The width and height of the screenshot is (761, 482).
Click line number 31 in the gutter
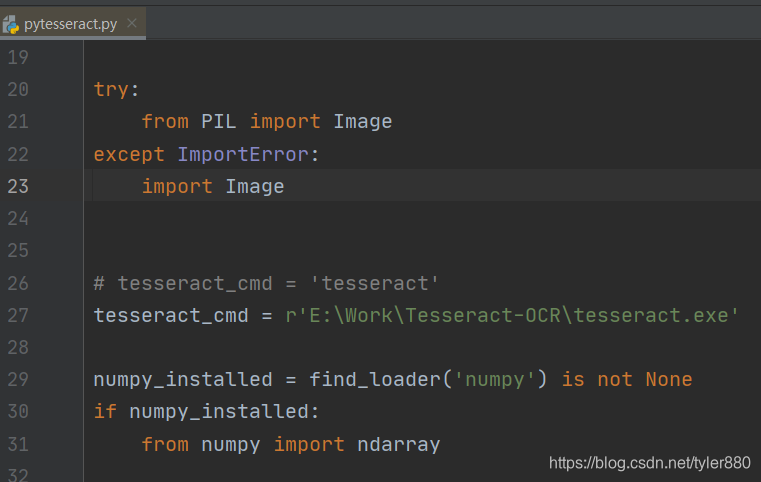coord(18,445)
